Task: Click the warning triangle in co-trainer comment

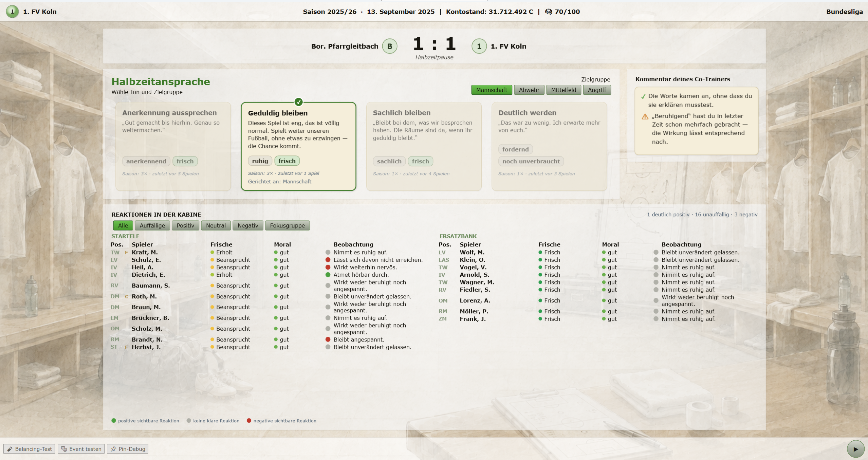Action: [645, 116]
